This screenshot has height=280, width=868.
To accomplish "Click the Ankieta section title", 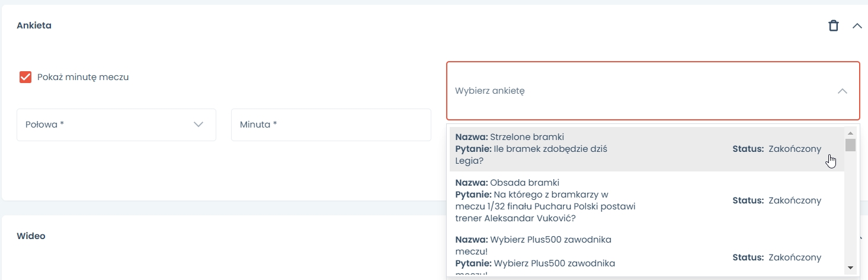I will 34,26.
